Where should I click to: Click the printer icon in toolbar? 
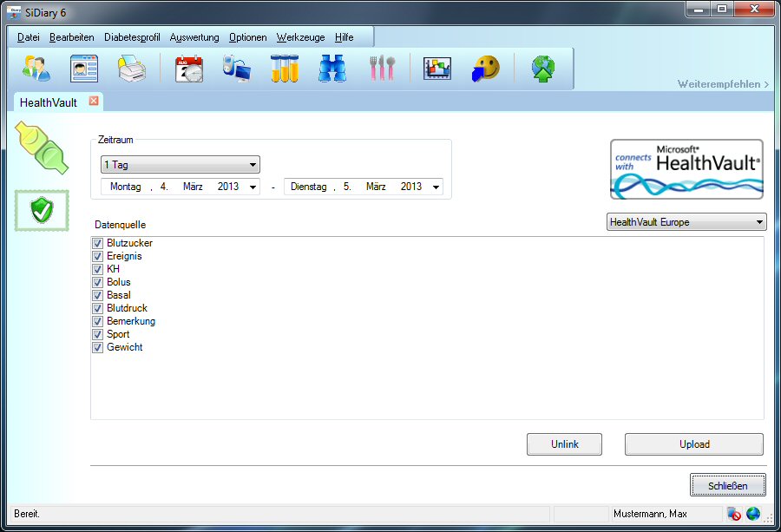pos(132,69)
